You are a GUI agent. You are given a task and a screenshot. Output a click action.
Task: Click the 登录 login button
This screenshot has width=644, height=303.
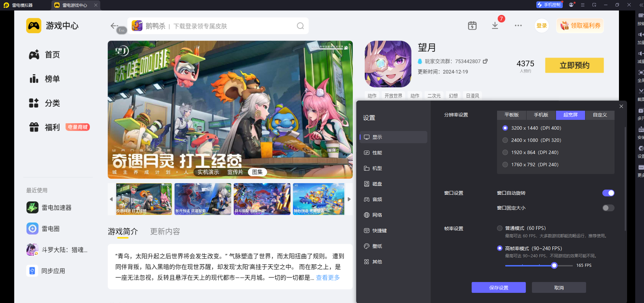pyautogui.click(x=542, y=26)
